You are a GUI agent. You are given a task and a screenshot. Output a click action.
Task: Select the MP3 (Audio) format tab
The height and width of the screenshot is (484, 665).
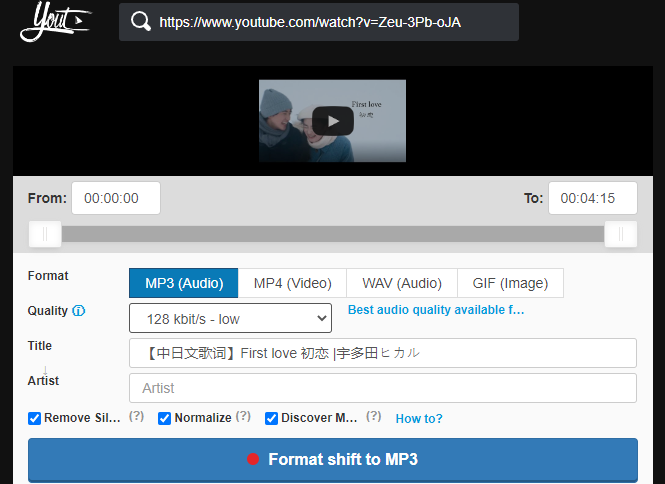point(184,283)
